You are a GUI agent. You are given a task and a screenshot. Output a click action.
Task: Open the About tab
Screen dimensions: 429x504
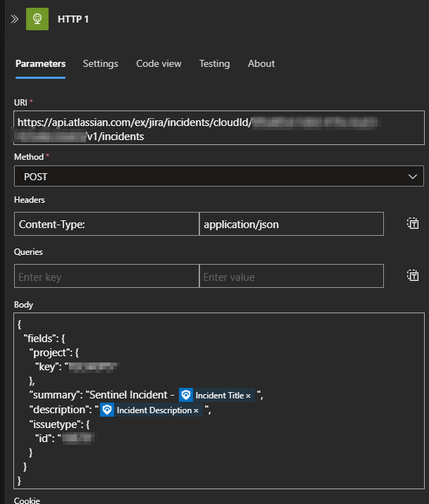[x=261, y=63]
